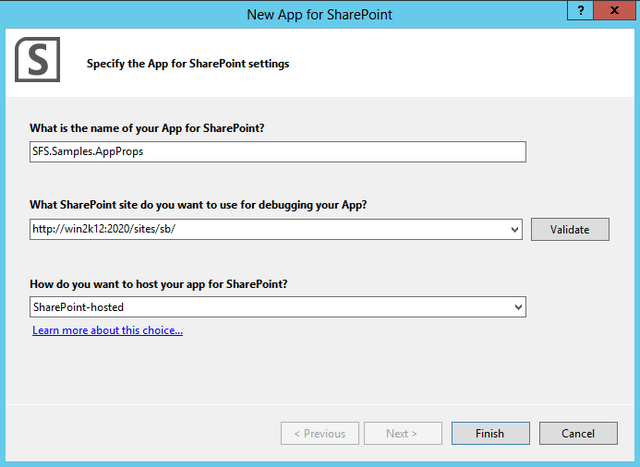Click the disabled Next button
640x467 pixels.
click(x=403, y=433)
